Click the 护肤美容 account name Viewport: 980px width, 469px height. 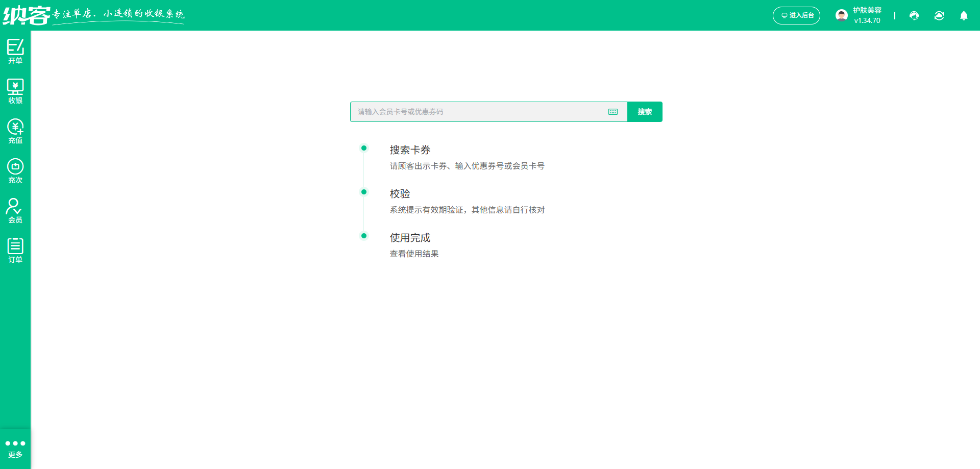click(867, 10)
